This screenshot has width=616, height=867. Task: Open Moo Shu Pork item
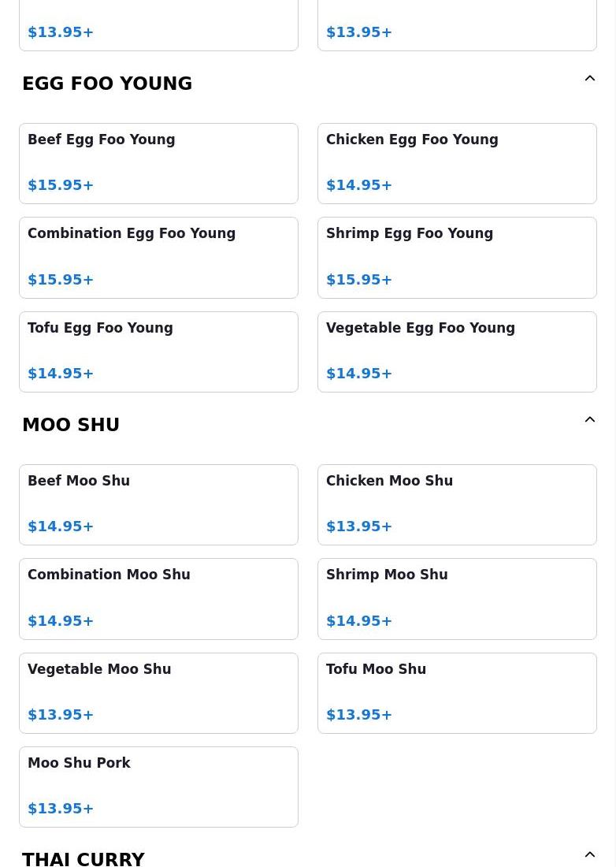pos(158,787)
